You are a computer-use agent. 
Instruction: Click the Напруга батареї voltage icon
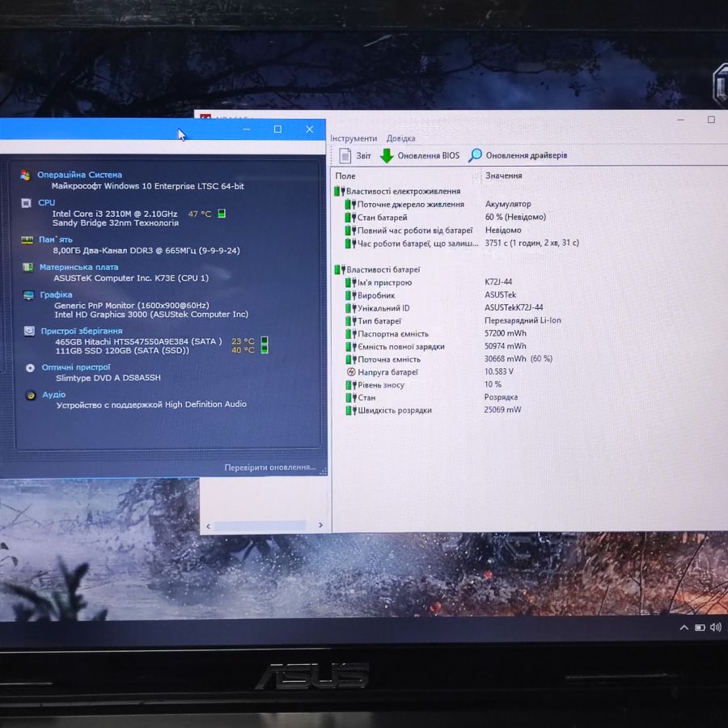[351, 372]
